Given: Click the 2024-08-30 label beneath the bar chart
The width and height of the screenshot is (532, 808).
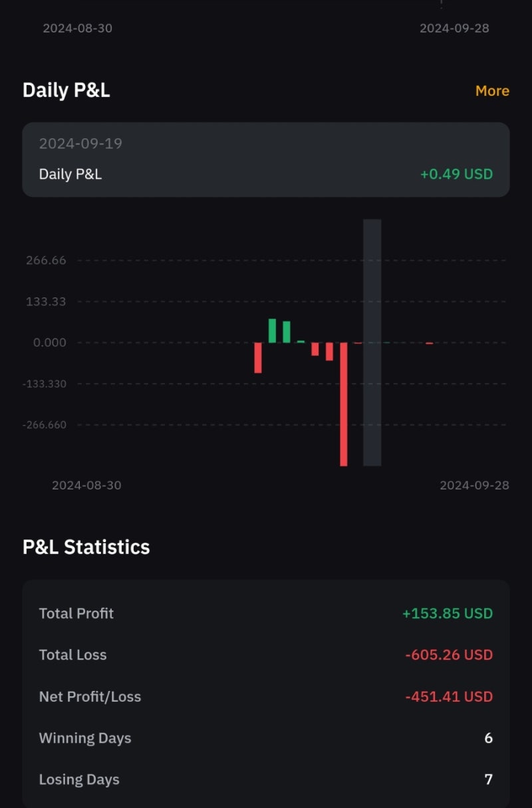Looking at the screenshot, I should (x=86, y=485).
